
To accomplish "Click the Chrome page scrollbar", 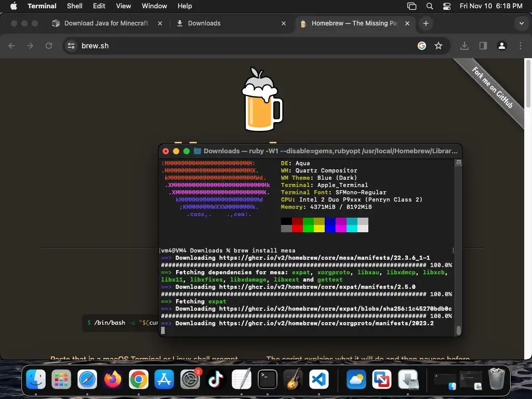I will [528, 83].
